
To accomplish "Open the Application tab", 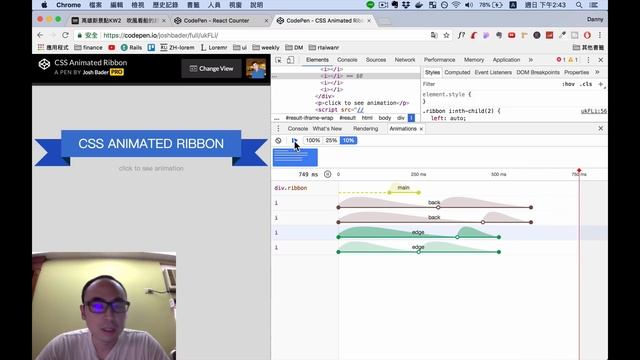I will pyautogui.click(x=506, y=60).
